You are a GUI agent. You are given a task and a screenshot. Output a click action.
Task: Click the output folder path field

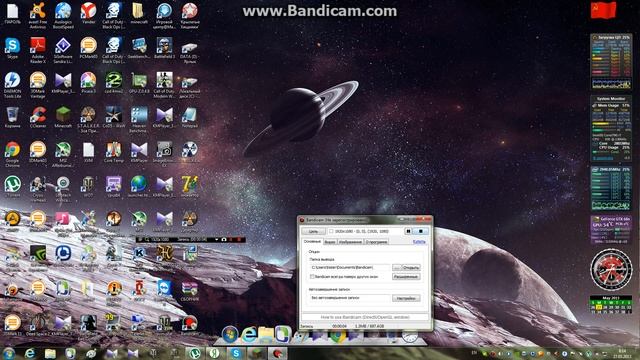(x=350, y=267)
